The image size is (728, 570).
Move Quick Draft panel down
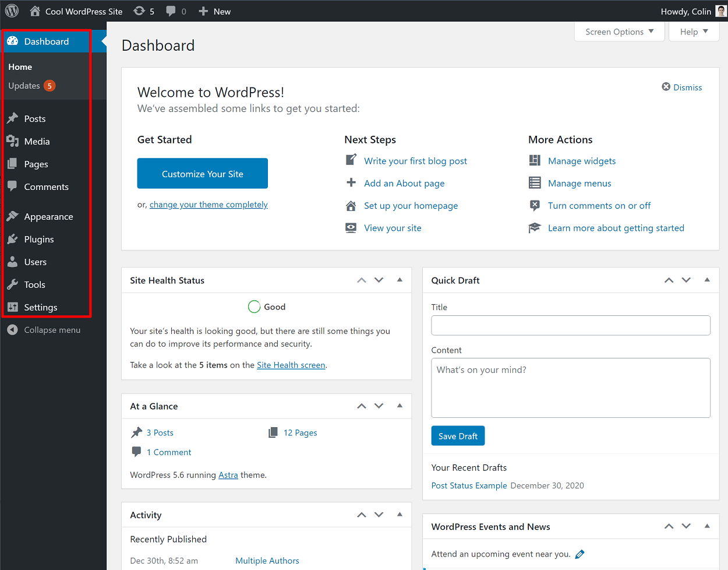point(687,280)
